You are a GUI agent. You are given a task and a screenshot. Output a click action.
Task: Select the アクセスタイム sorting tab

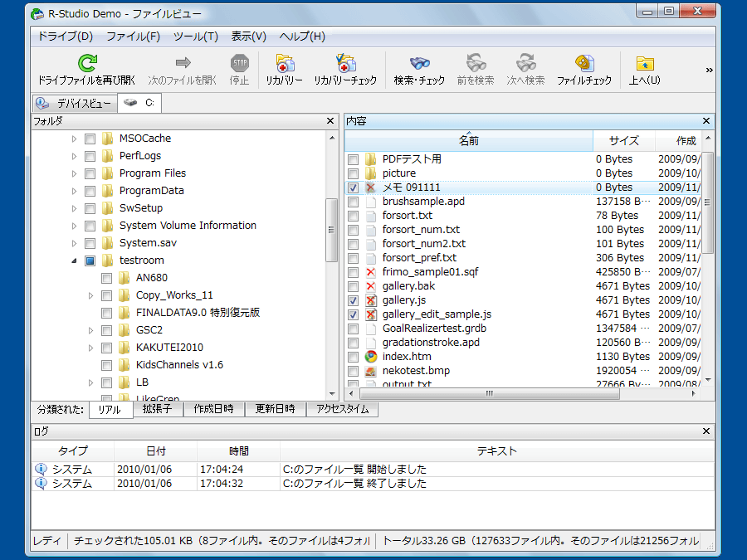pos(343,409)
